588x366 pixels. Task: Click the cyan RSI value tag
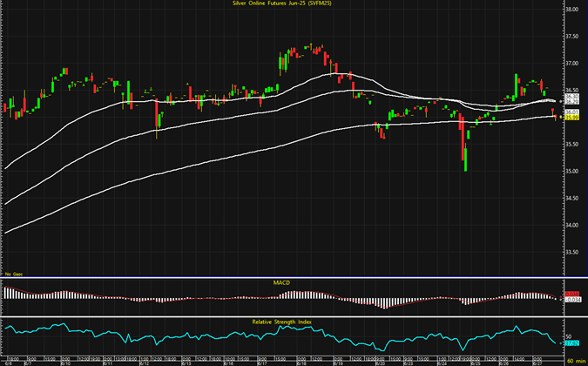coord(571,343)
